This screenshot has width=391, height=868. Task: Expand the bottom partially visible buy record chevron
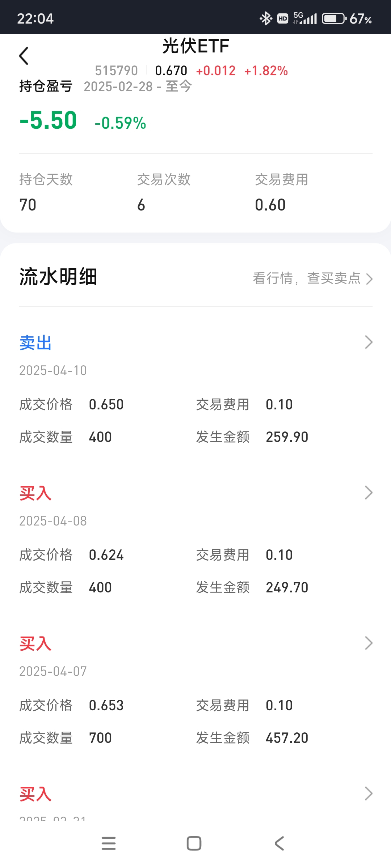click(369, 793)
